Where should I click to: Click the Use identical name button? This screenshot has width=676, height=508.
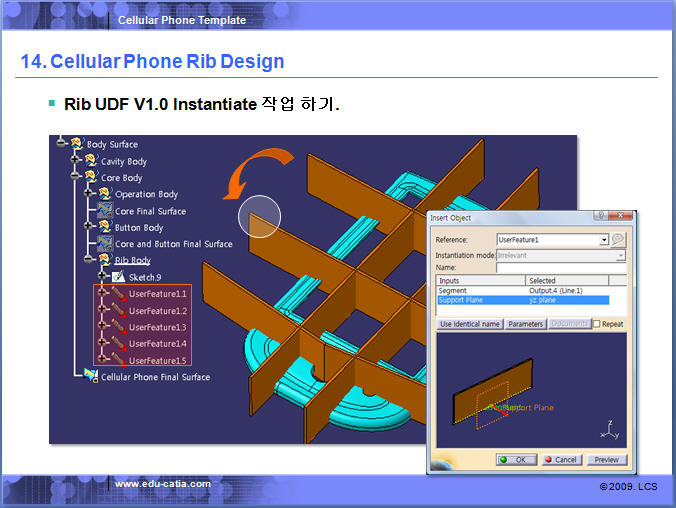point(470,324)
